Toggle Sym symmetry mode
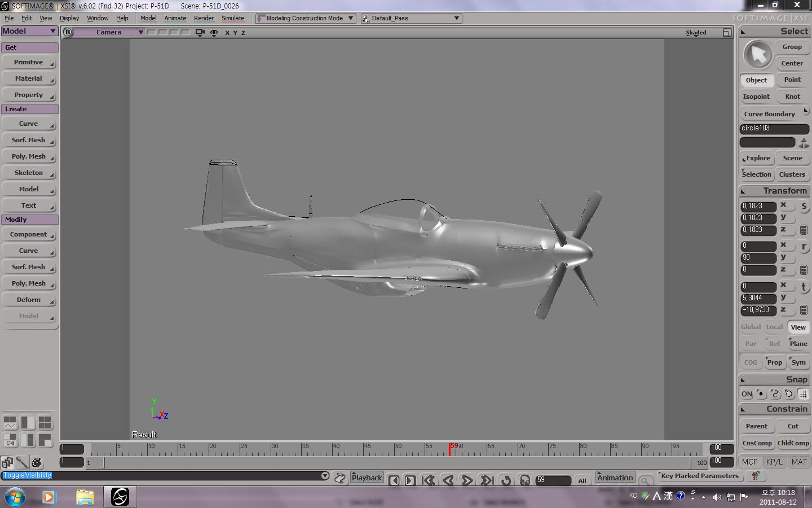This screenshot has width=812, height=508. point(798,362)
